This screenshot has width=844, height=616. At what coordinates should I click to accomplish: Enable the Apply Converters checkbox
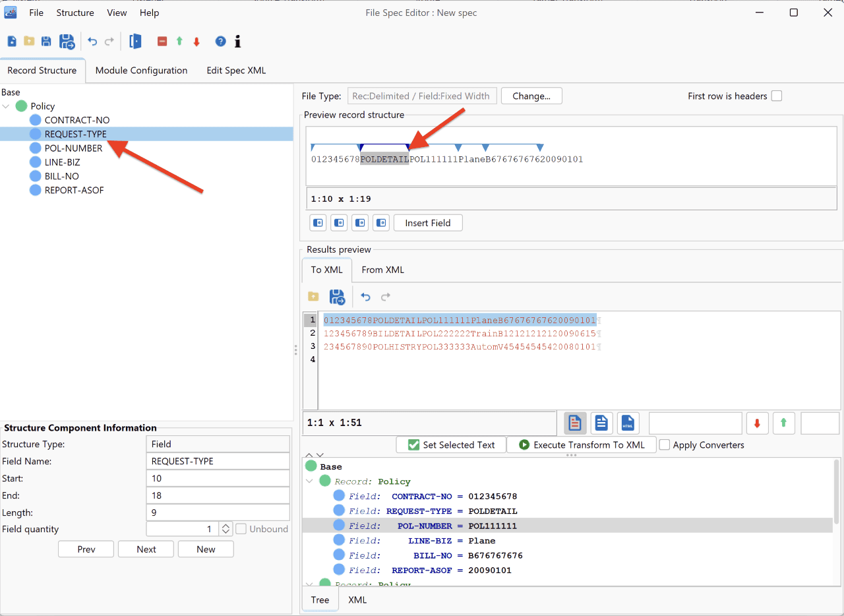point(665,445)
